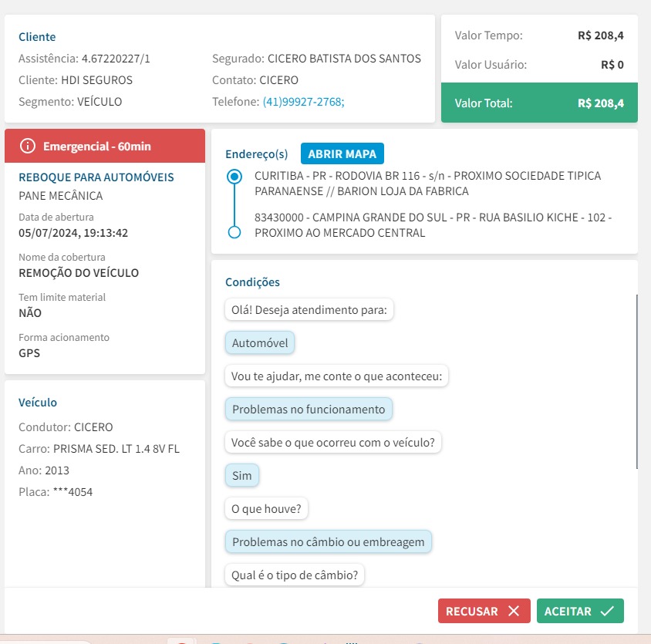
Task: Click Problemas no câmbio ou embreagem chip
Action: pyautogui.click(x=329, y=542)
